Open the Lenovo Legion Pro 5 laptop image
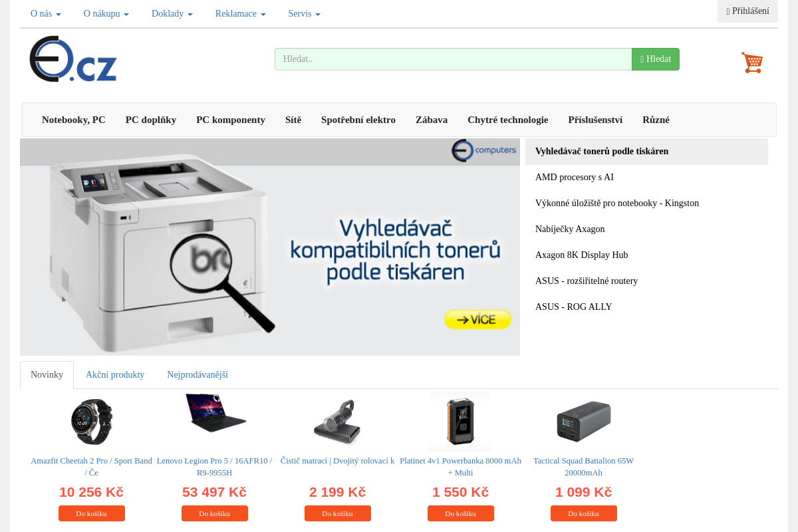798x532 pixels. [215, 413]
